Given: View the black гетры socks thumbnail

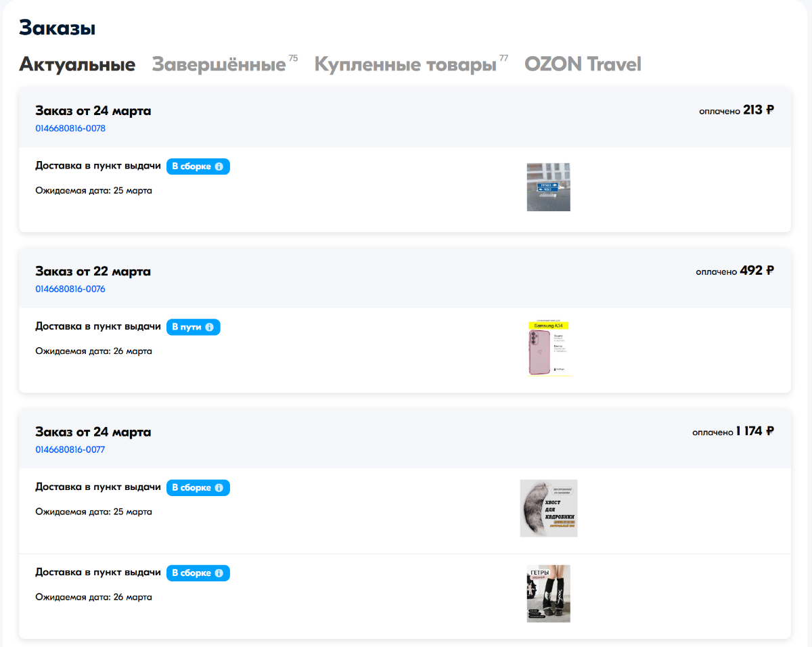Looking at the screenshot, I should click(x=548, y=594).
